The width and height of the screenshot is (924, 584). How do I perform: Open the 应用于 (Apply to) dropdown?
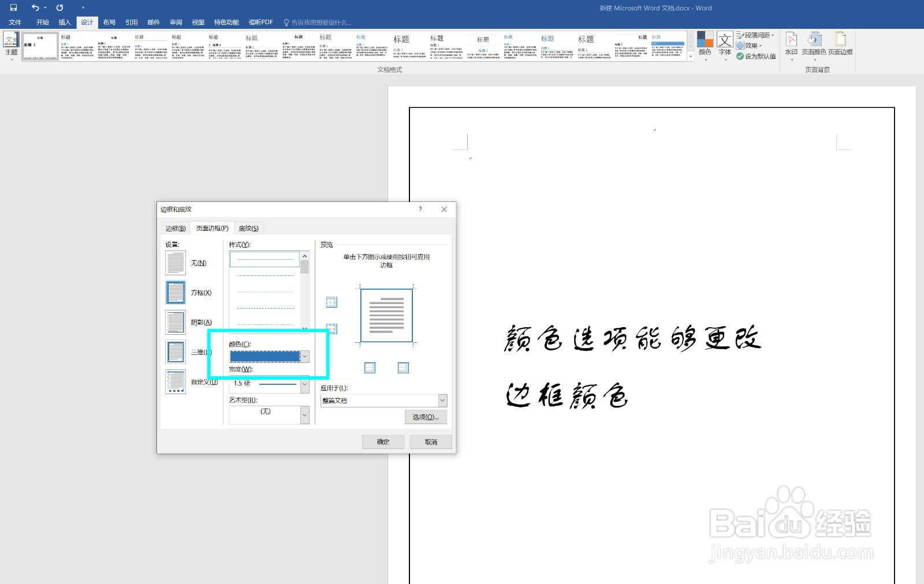[x=442, y=400]
